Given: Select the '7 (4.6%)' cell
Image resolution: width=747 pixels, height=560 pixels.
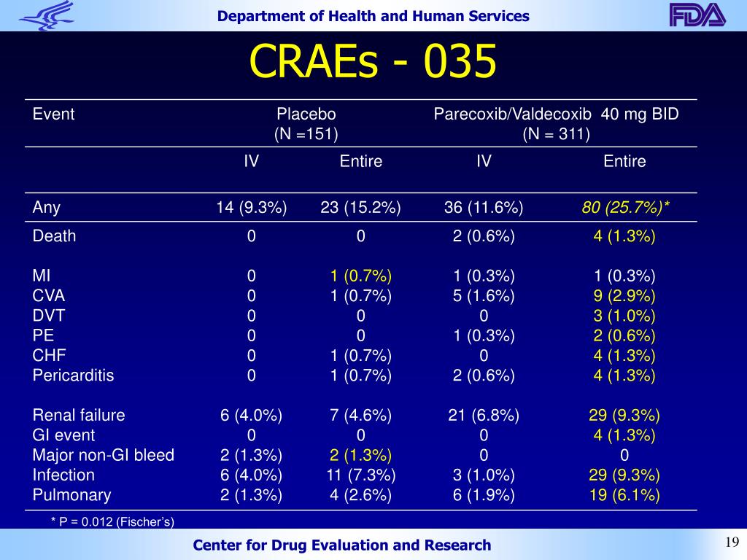Looking at the screenshot, I should click(x=360, y=415).
